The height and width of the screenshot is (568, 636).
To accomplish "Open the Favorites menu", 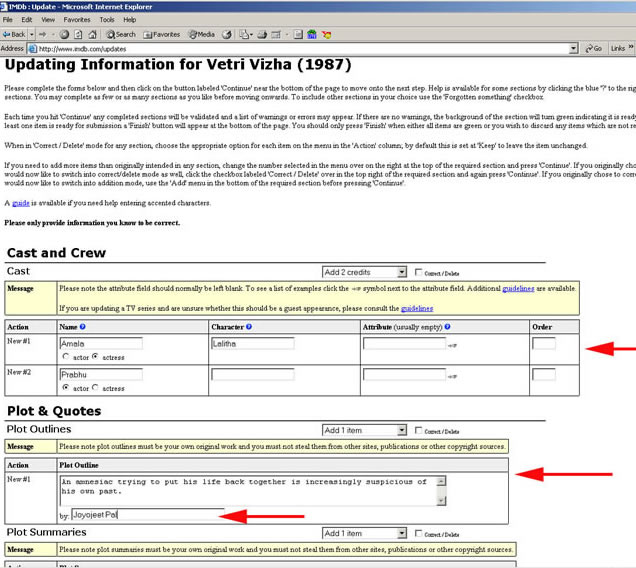I will (77, 19).
